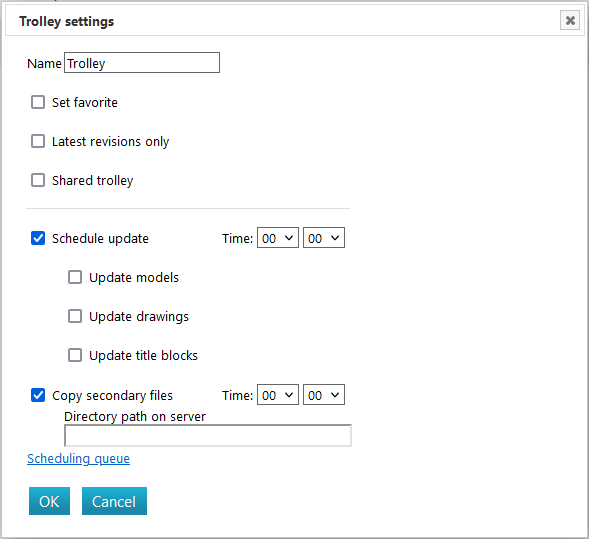Image resolution: width=589 pixels, height=539 pixels.
Task: Click the Time label beside Schedule update
Action: tap(237, 239)
